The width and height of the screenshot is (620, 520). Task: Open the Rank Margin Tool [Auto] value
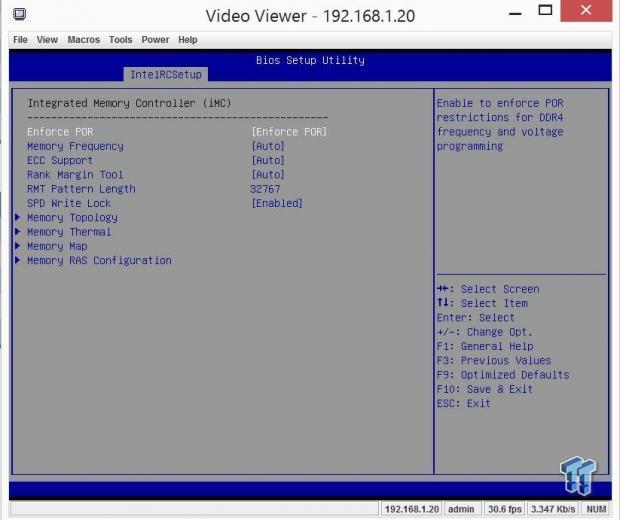[x=268, y=175]
